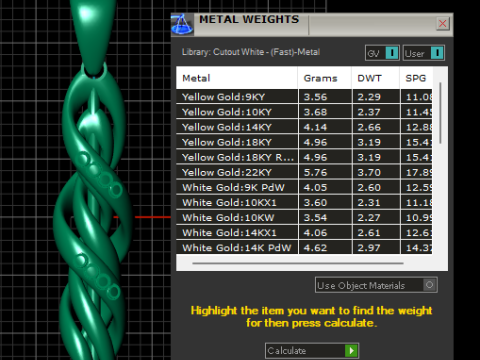The height and width of the screenshot is (360, 480).
Task: Click the 3.68 grams cell
Action: pyautogui.click(x=325, y=112)
